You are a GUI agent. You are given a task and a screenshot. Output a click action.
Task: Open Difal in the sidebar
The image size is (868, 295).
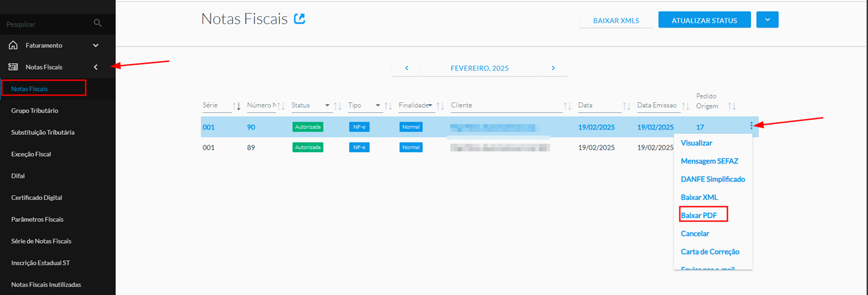click(x=18, y=176)
